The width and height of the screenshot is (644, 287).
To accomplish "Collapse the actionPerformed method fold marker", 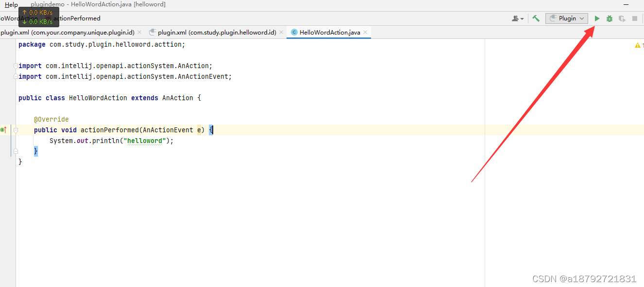I will pos(16,130).
